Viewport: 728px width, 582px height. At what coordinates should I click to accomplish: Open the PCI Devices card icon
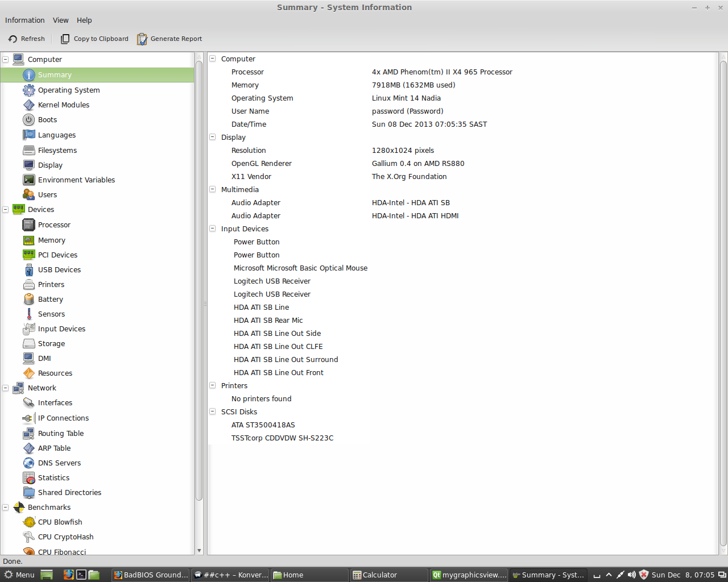point(29,255)
